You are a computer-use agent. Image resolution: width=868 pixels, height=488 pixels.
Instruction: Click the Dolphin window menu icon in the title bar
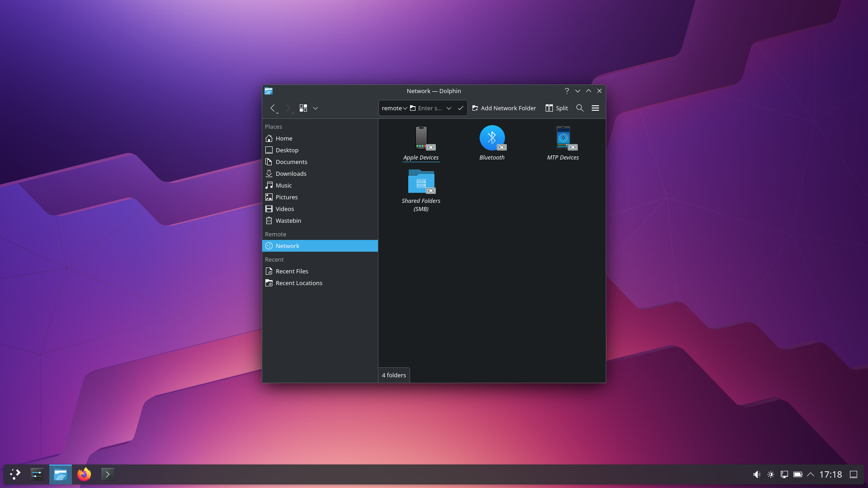[269, 91]
